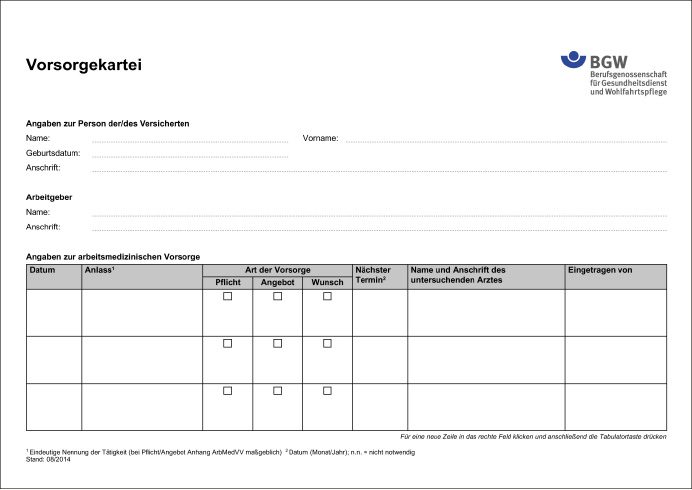Select the Geburtsdatum field
Screen dimensions: 692x490
(190, 153)
